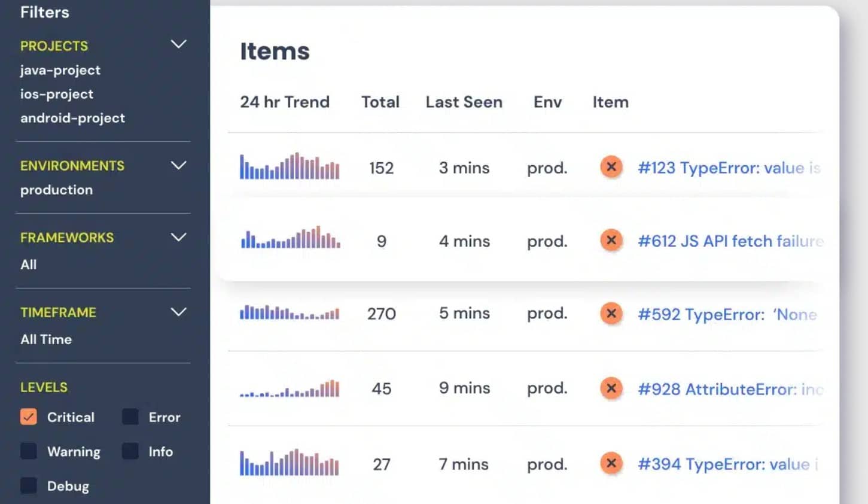The image size is (868, 504).
Task: Open issue #123 TypeError
Action: coord(718,168)
